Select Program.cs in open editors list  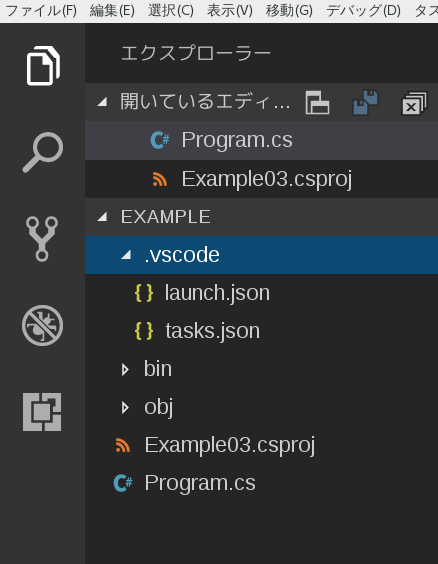261,140
